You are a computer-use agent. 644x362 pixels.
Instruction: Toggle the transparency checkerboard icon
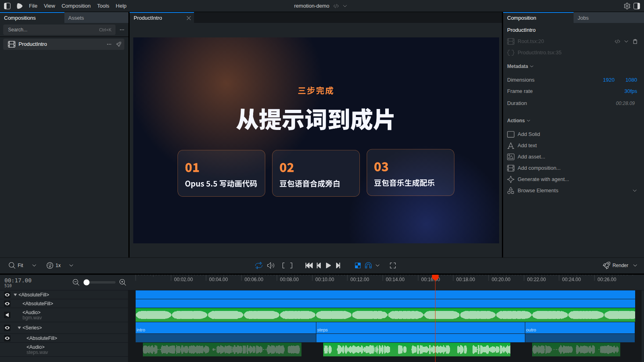click(358, 265)
